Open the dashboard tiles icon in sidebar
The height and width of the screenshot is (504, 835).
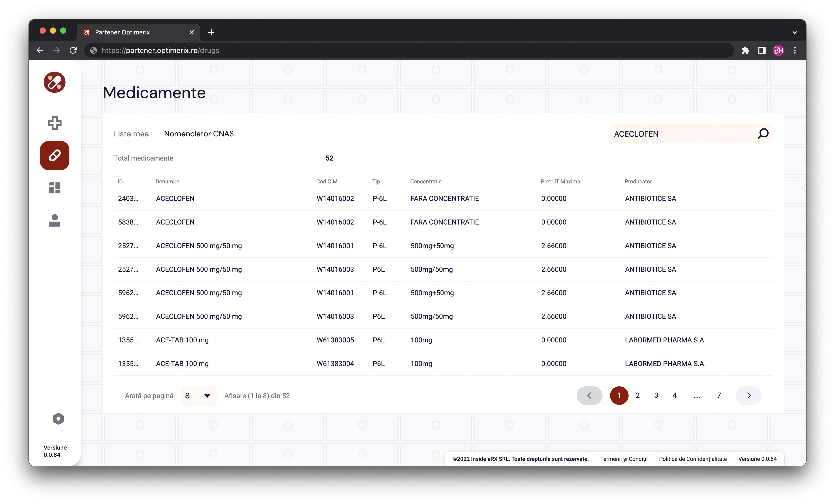pyautogui.click(x=55, y=188)
